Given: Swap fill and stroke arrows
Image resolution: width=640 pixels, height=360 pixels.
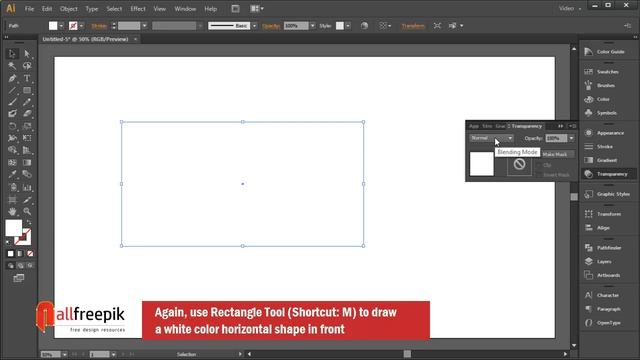Looking at the screenshot, I should point(29,222).
